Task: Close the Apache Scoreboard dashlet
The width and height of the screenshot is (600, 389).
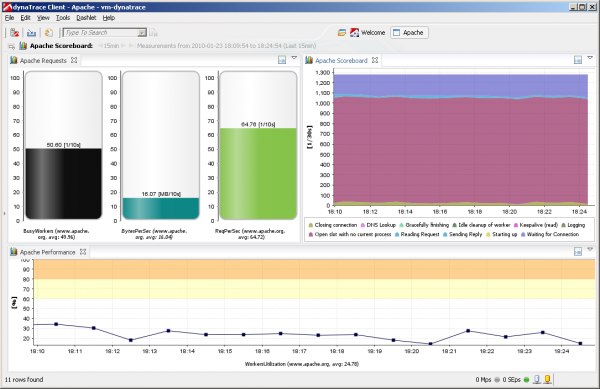Action: click(375, 60)
